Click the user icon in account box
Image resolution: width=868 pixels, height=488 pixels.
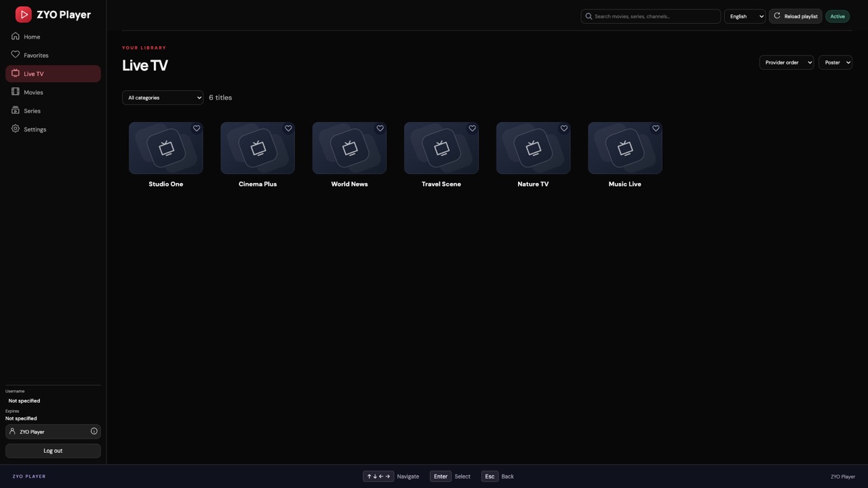click(x=12, y=431)
